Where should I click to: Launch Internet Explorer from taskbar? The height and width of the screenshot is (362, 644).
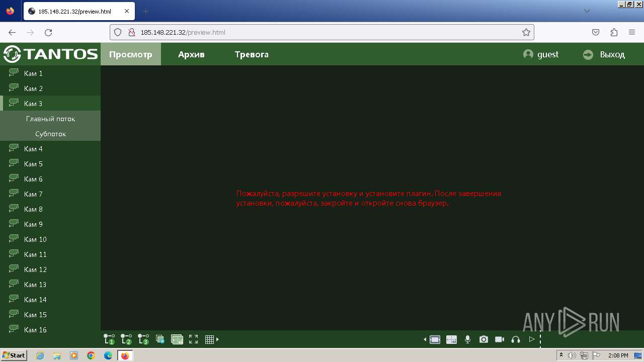(40, 355)
